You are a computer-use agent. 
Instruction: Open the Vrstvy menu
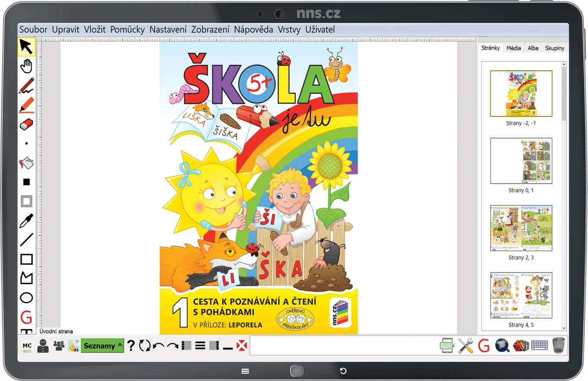point(289,29)
